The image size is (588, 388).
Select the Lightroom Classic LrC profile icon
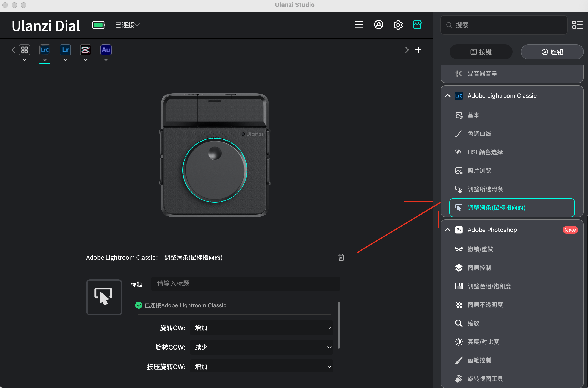tap(45, 50)
